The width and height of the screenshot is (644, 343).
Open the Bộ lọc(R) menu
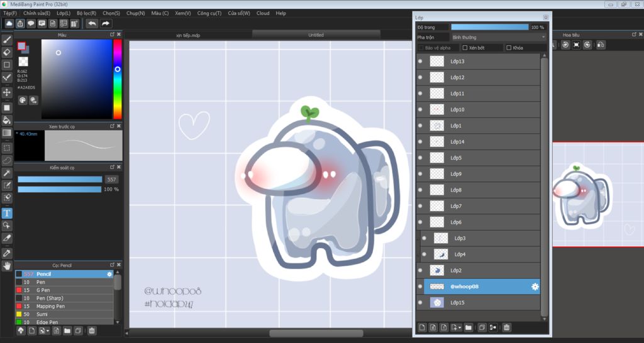point(87,13)
